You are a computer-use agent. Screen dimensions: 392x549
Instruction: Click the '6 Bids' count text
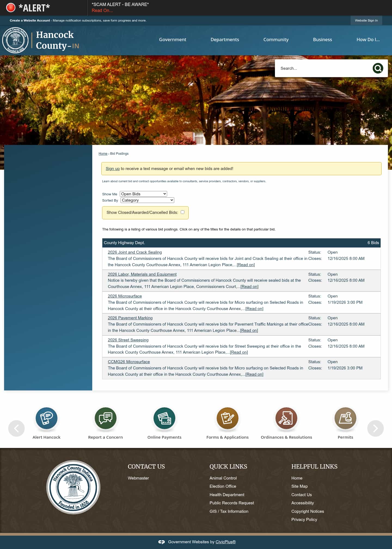[373, 243]
